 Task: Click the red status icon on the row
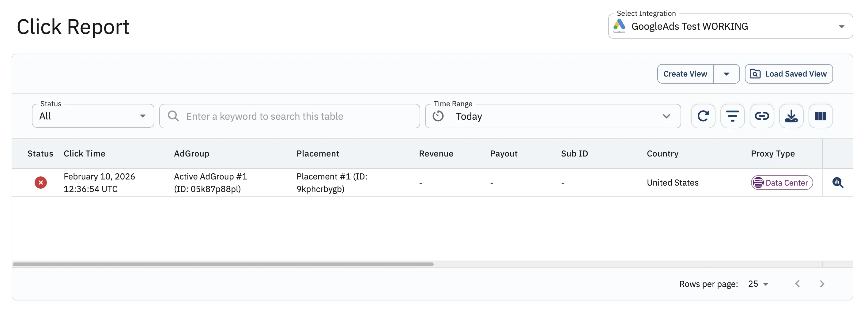click(x=40, y=182)
